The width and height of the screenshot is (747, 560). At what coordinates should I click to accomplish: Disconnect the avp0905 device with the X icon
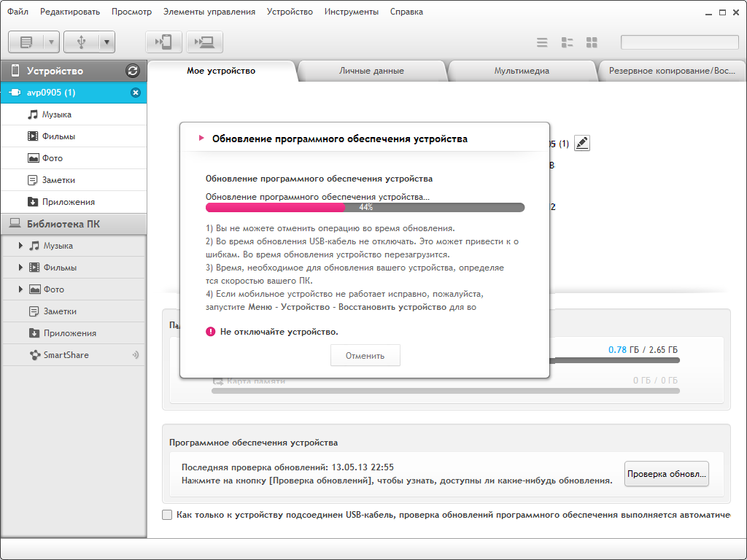point(135,93)
